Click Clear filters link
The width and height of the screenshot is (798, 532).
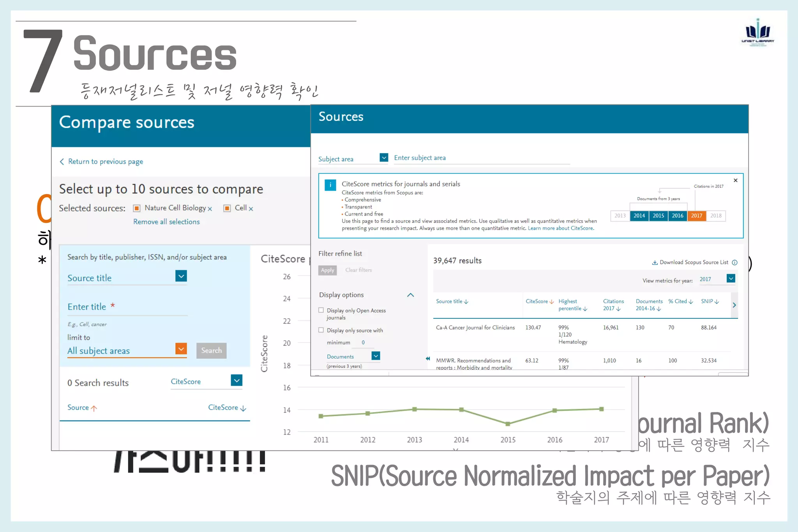pyautogui.click(x=358, y=270)
